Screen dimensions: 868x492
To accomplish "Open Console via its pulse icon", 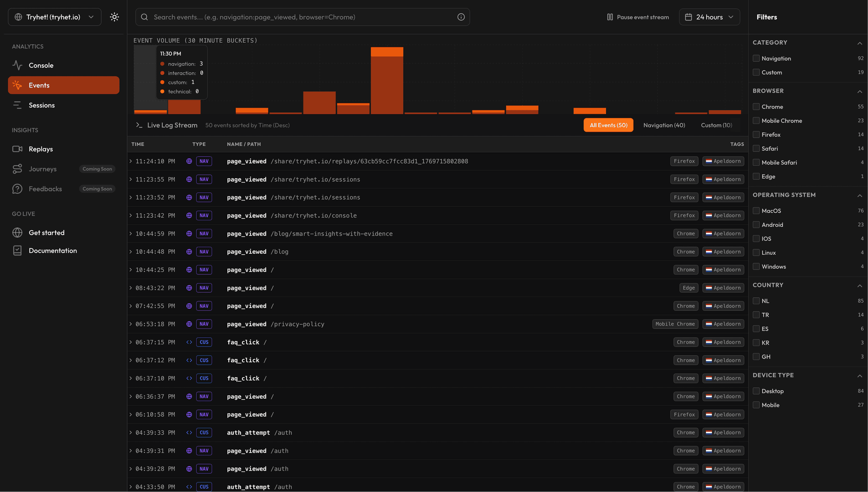I will (17, 65).
